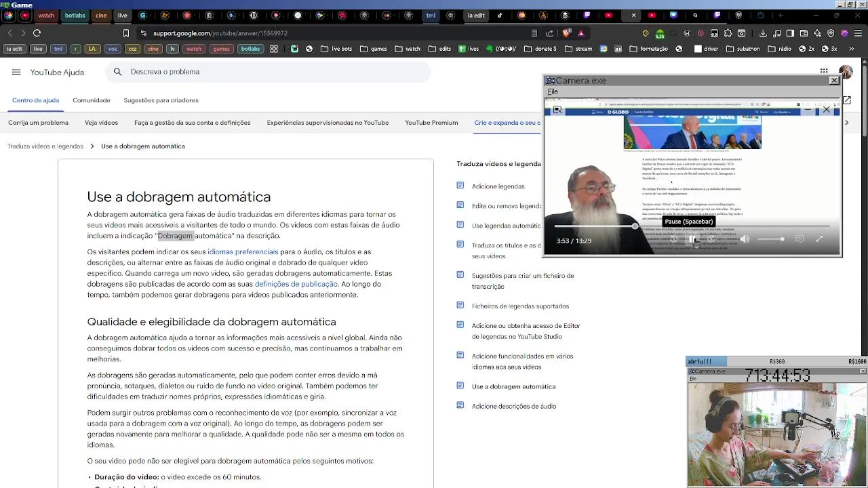Go to 'Traduza vídeos e legendas' breadcrumb
The width and height of the screenshot is (868, 488).
45,146
